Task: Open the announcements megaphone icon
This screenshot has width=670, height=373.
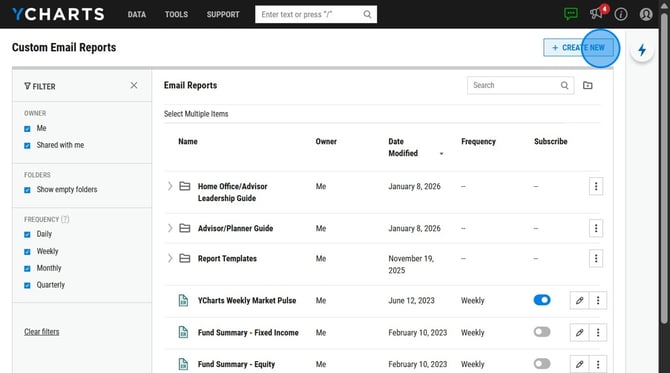Action: point(596,14)
